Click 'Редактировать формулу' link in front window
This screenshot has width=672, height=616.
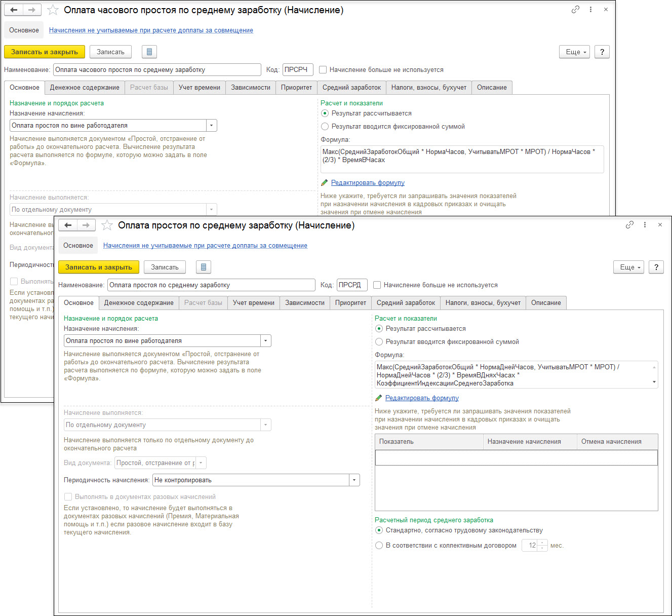[422, 398]
